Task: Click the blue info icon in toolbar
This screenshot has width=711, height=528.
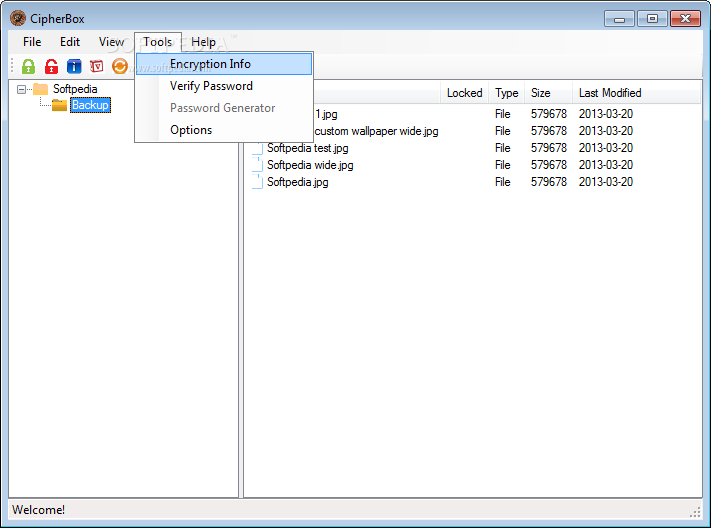Action: click(74, 66)
